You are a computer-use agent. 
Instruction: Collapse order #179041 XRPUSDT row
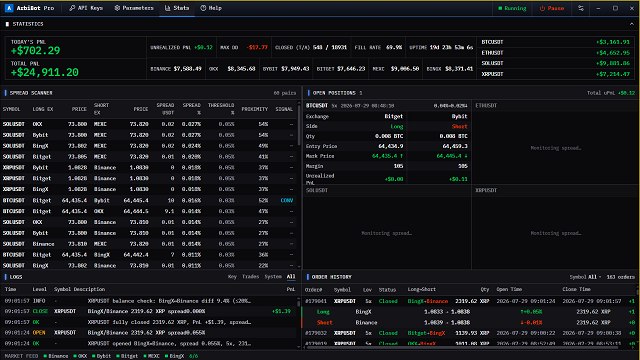pyautogui.click(x=469, y=301)
